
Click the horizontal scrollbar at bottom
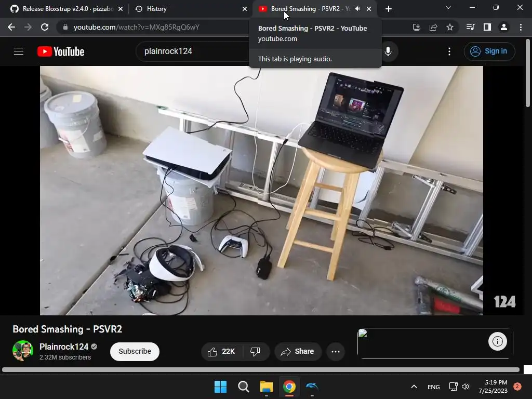[x=261, y=369]
